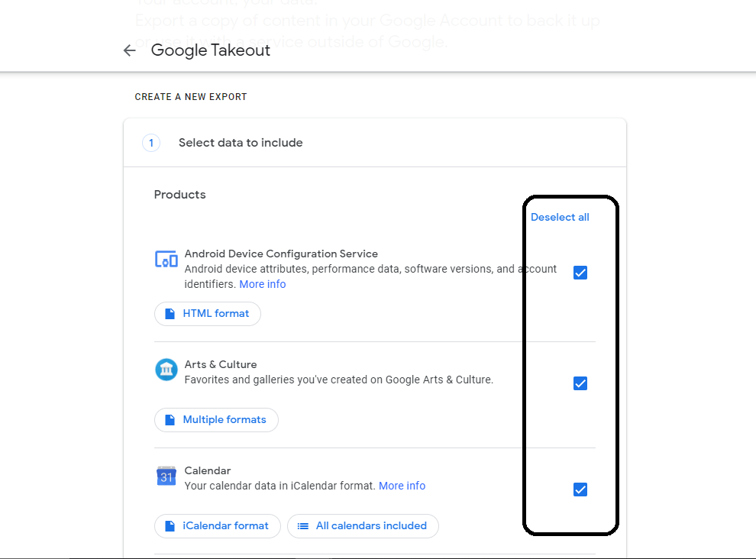Image resolution: width=756 pixels, height=559 pixels.
Task: Click the Deselect all link
Action: click(560, 217)
